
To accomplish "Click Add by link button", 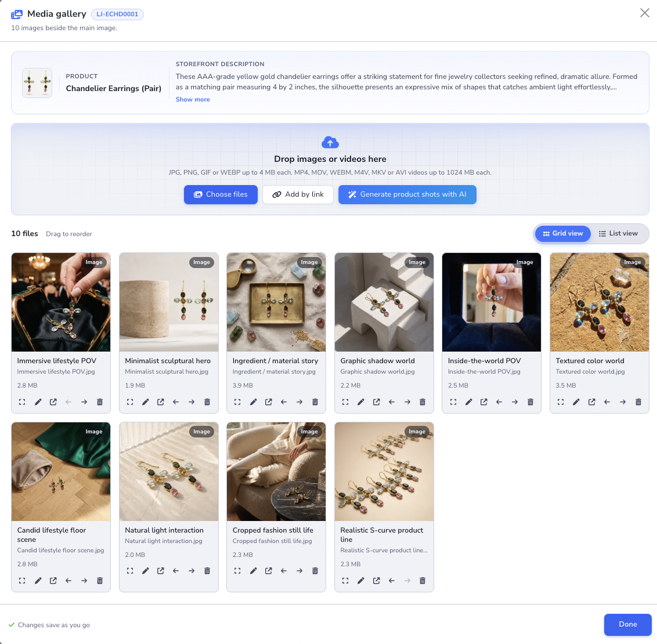I will 298,195.
